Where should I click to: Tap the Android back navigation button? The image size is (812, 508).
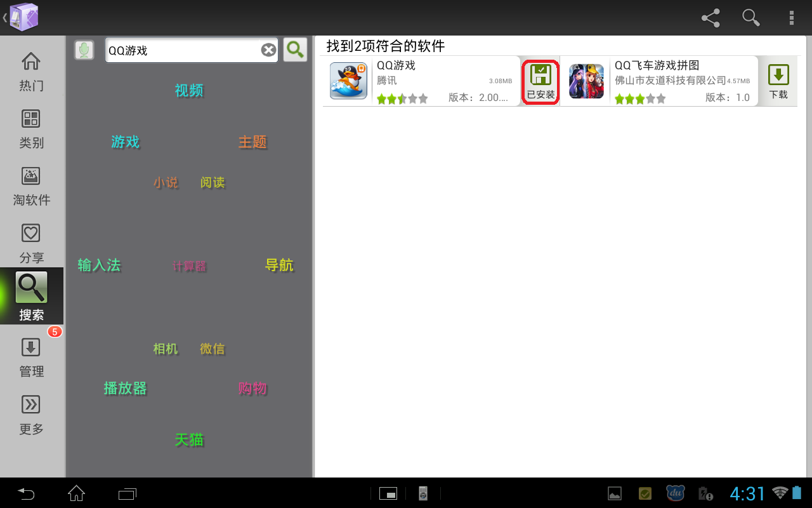[x=26, y=493]
